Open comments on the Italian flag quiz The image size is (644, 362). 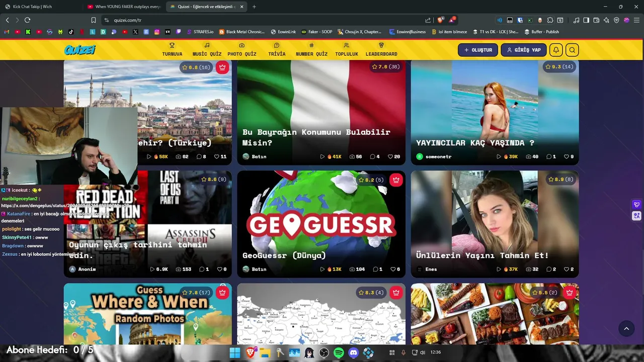[375, 156]
